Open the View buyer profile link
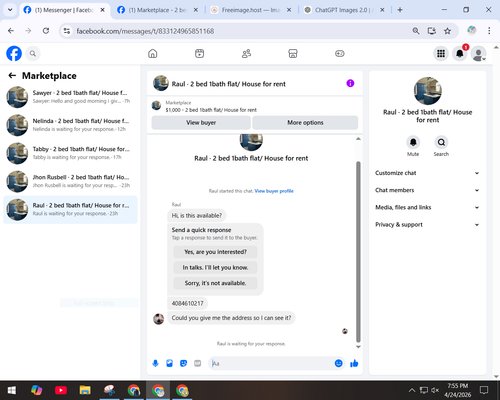 [274, 191]
